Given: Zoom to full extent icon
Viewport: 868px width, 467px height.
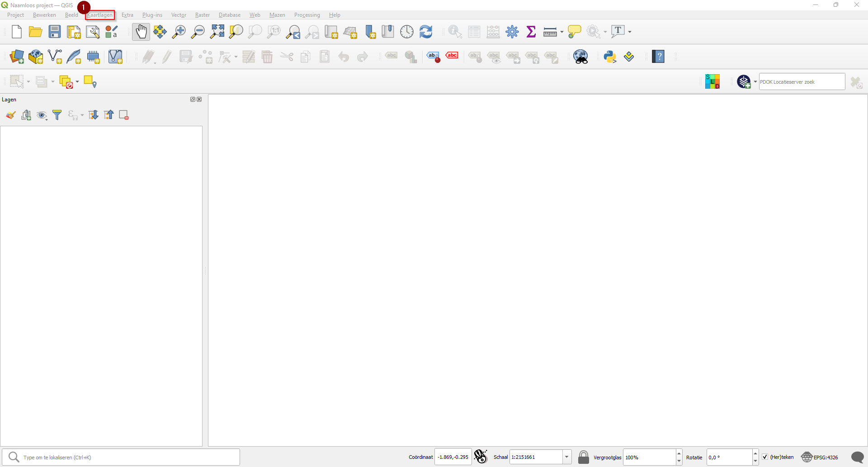Looking at the screenshot, I should pos(217,32).
